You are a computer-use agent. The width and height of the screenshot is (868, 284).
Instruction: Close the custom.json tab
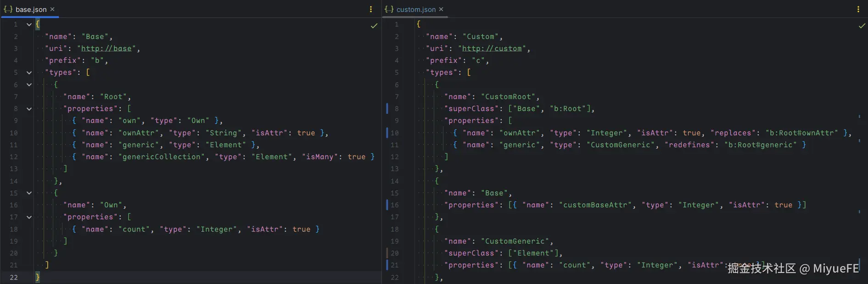(x=441, y=9)
